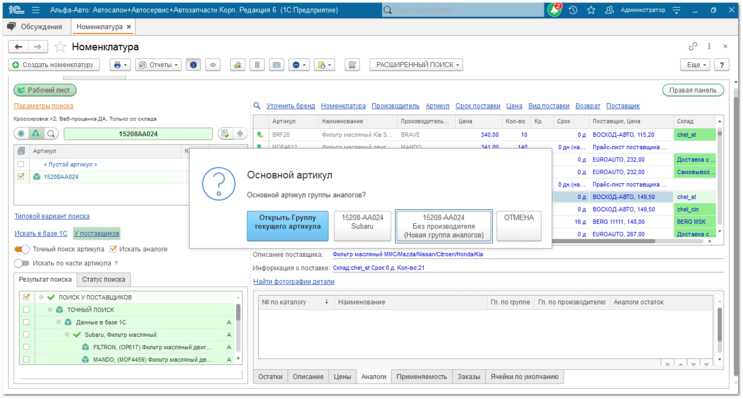Click the green recycle search-mode icon
This screenshot has width=743, height=399.
[x=36, y=134]
